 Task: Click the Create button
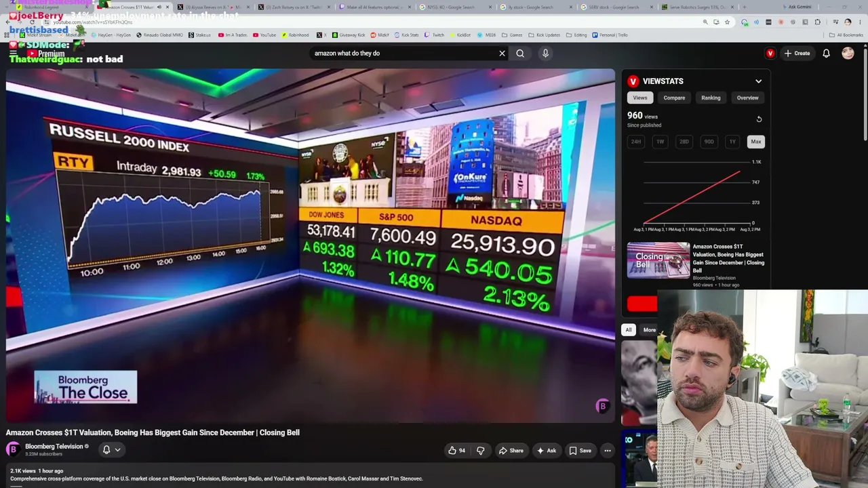pos(797,54)
